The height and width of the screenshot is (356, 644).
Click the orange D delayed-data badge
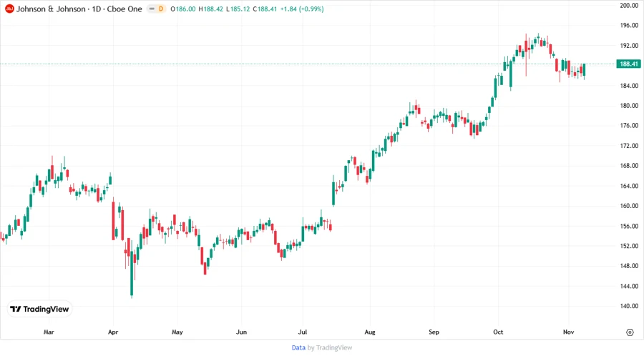tap(161, 9)
